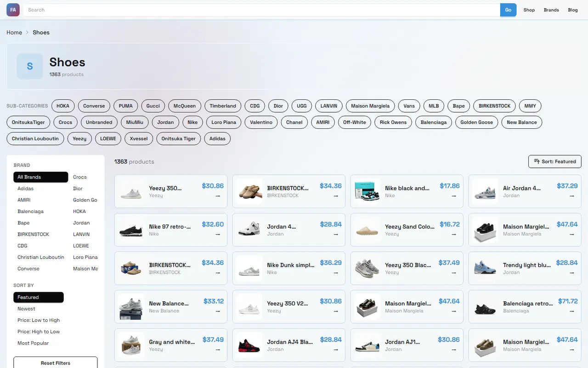Select Timberland sub-category chip
The height and width of the screenshot is (368, 588).
(223, 106)
